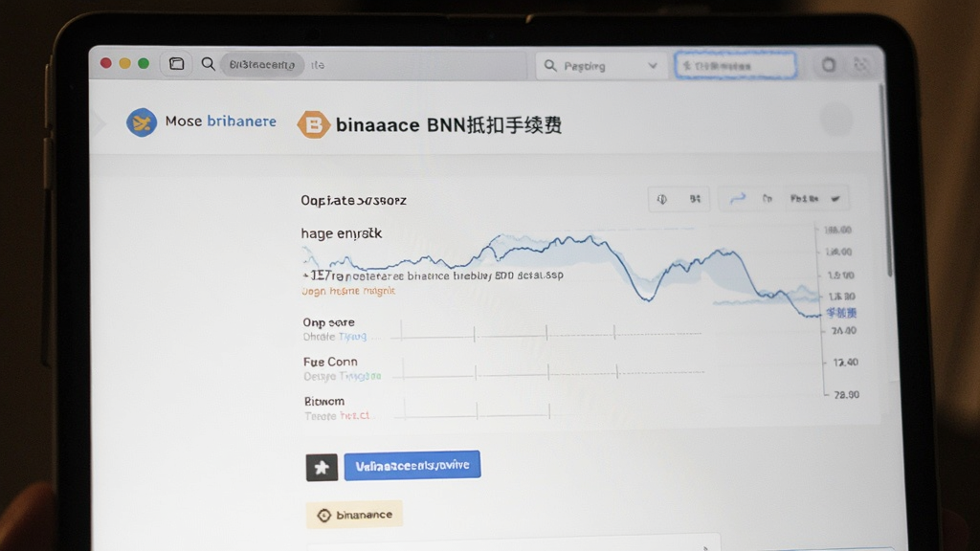Viewport: 980px width, 551px height.
Task: Open the 'bribanere' link
Action: click(x=241, y=121)
